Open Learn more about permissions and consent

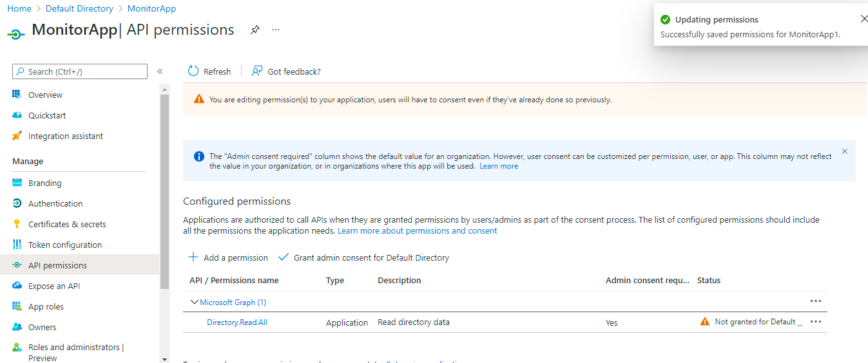pos(418,230)
